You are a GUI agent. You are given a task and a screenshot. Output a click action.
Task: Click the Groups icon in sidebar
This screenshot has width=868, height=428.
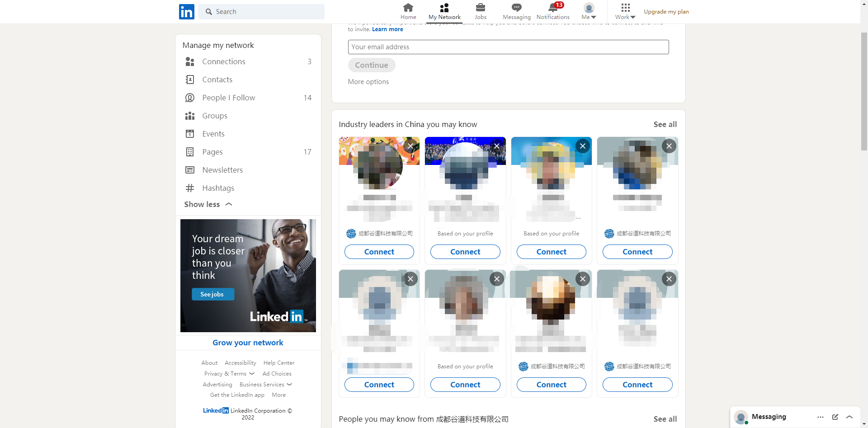click(x=190, y=116)
